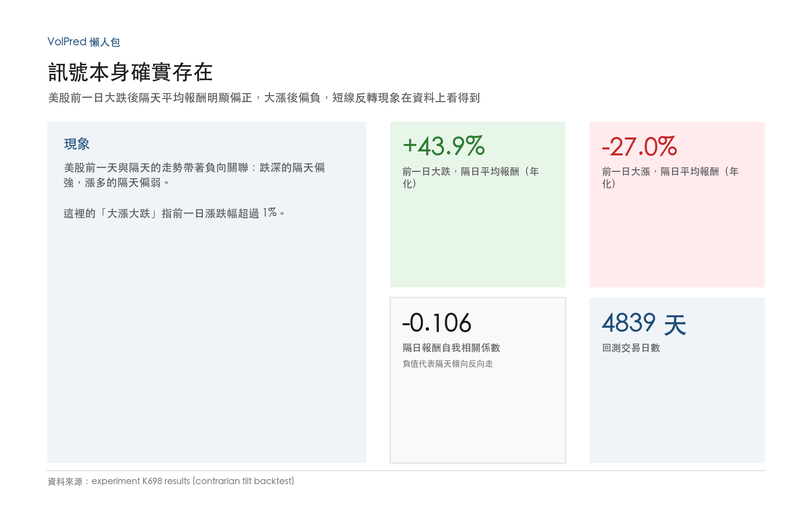Screen dimensions: 812x513
Task: Click the green stat card background
Action: pyautogui.click(x=478, y=239)
